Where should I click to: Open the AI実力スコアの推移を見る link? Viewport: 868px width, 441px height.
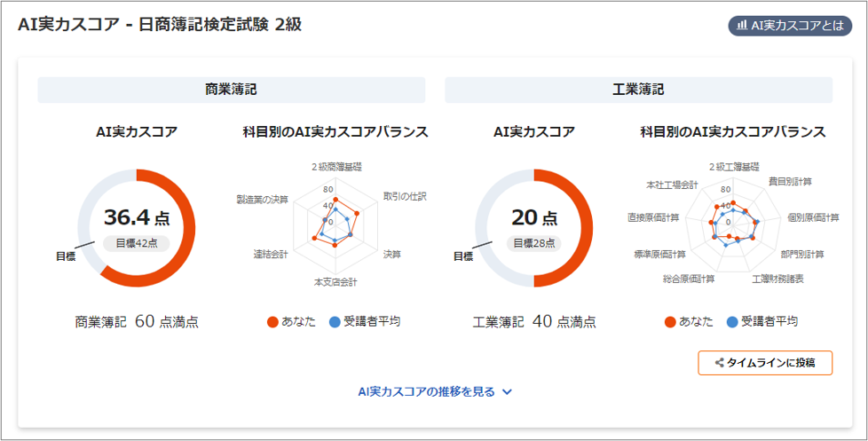click(426, 392)
